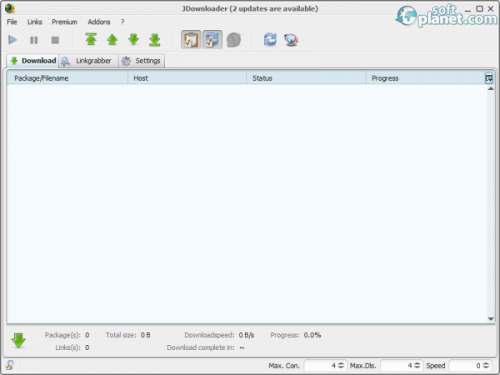
Task: Click the status bar log icon
Action: [x=10, y=365]
